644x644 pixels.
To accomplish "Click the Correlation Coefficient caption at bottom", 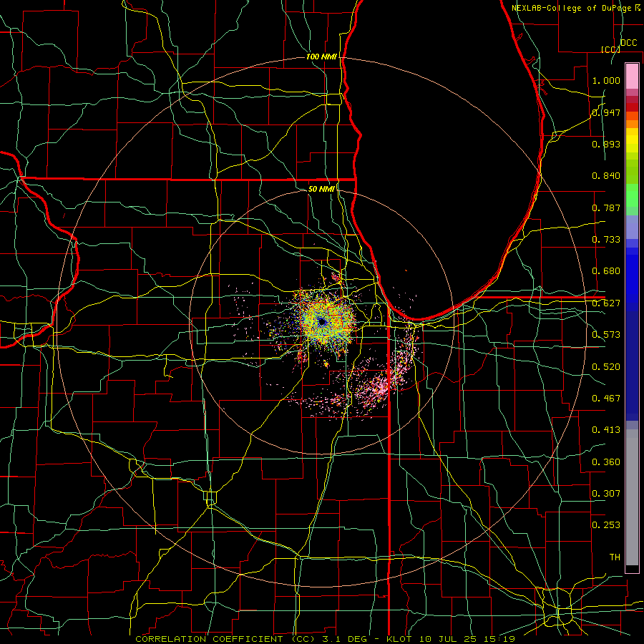I will 326,639.
